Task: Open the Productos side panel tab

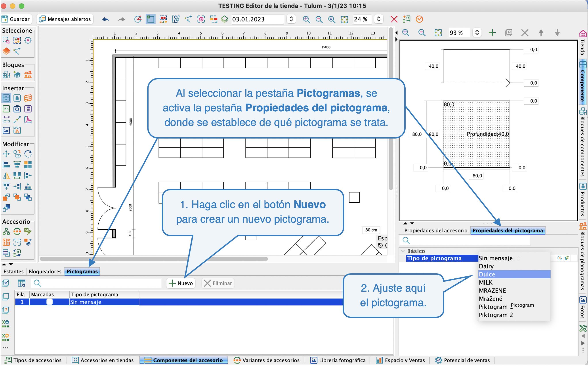Action: pyautogui.click(x=583, y=200)
